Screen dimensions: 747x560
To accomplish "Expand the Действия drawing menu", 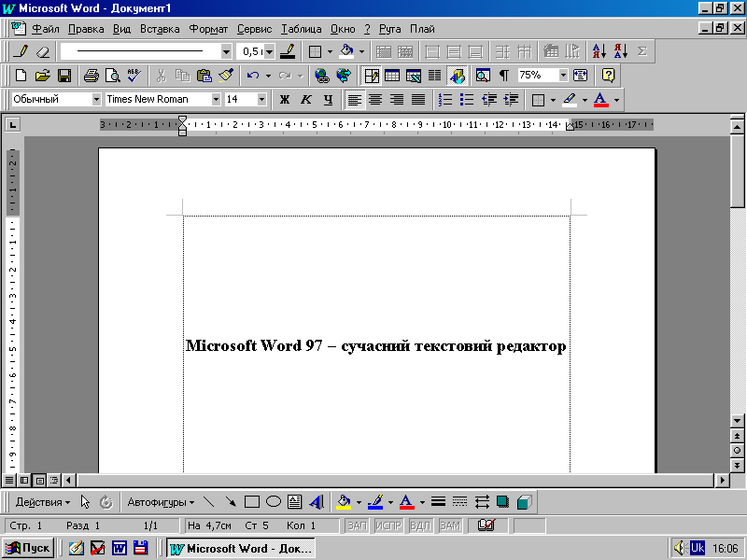I will tap(42, 502).
